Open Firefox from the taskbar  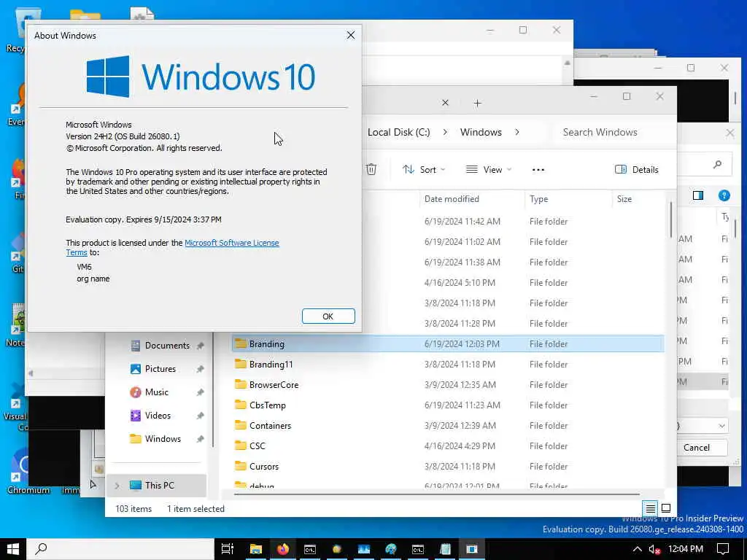point(282,549)
